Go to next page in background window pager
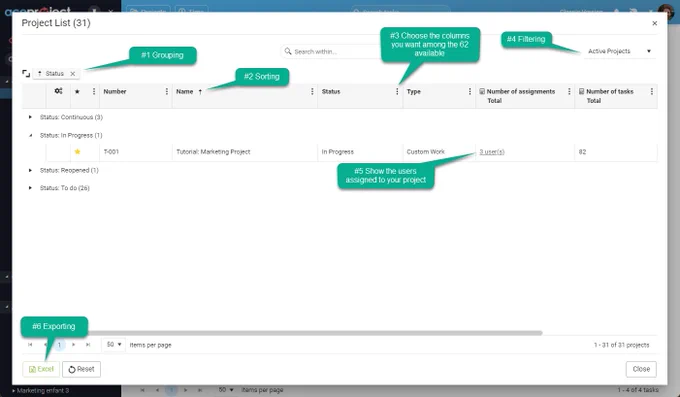This screenshot has width=680, height=397. pos(186,390)
